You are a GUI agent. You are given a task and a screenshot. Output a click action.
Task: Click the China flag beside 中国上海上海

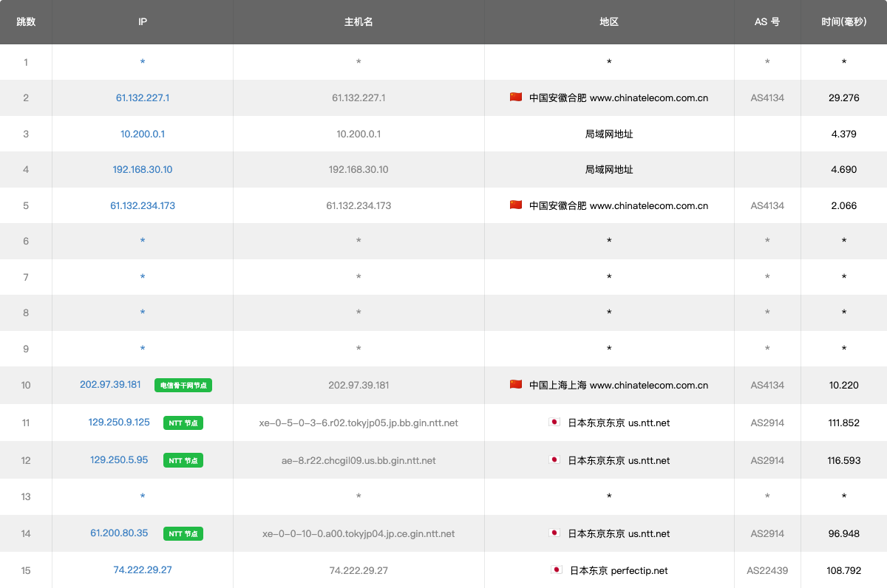[516, 385]
